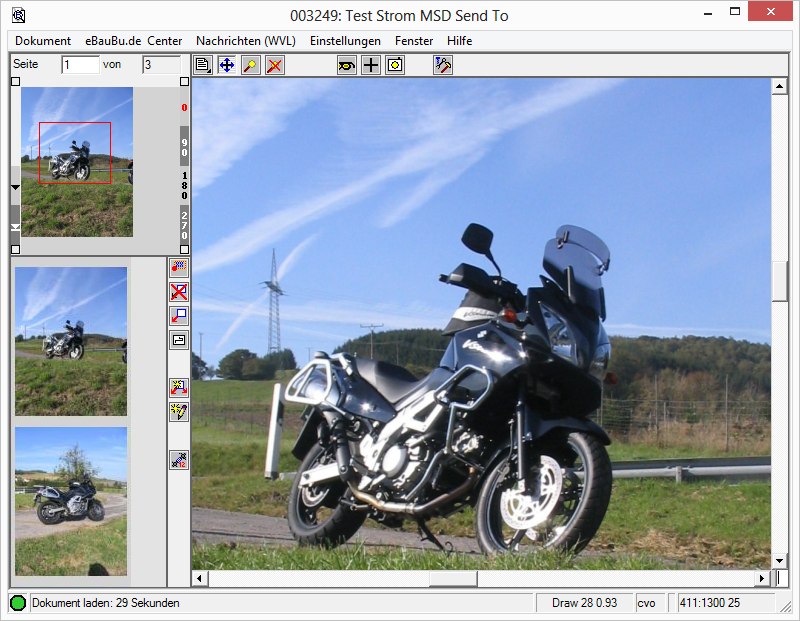Open the Einstellungen menu
Viewport: 800px width, 621px height.
coord(345,41)
